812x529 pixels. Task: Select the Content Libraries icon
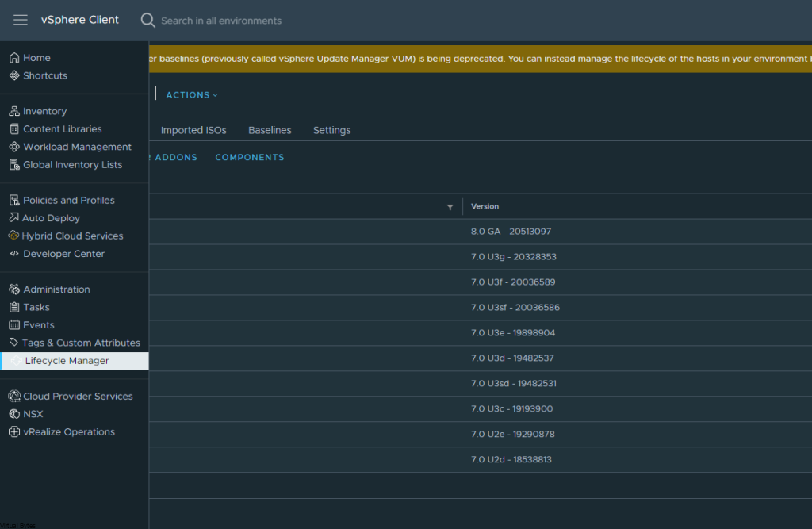(x=14, y=129)
